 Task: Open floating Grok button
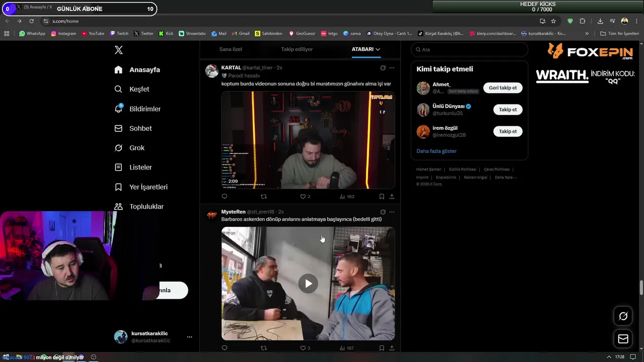(x=623, y=316)
